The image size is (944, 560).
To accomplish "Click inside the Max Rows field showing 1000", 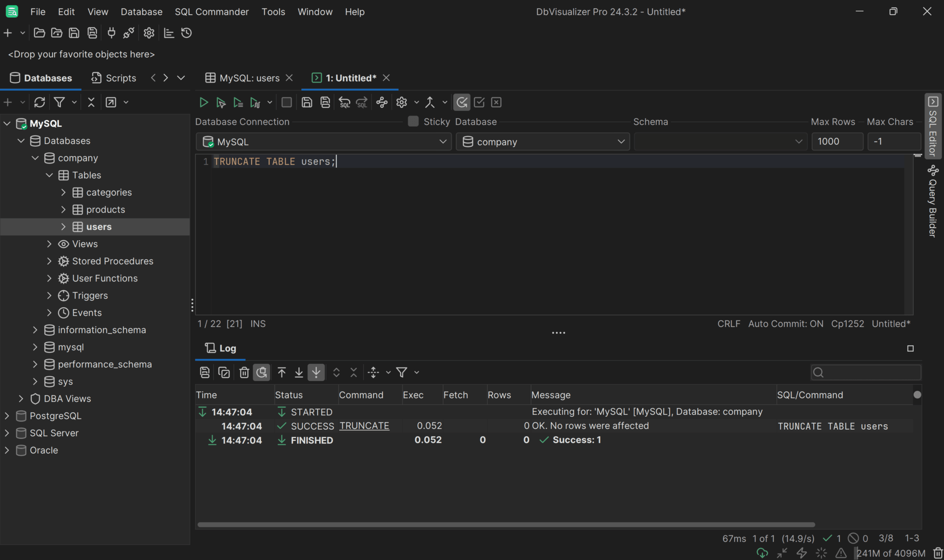I will [x=837, y=141].
